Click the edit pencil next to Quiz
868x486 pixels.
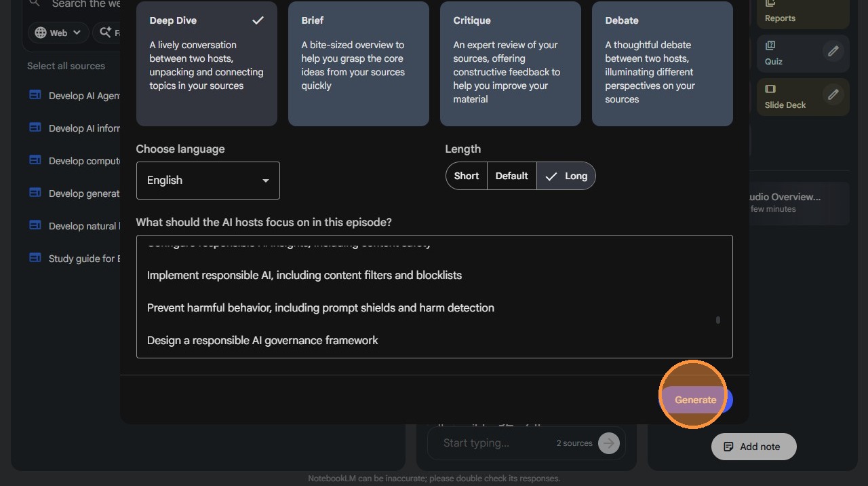(833, 51)
